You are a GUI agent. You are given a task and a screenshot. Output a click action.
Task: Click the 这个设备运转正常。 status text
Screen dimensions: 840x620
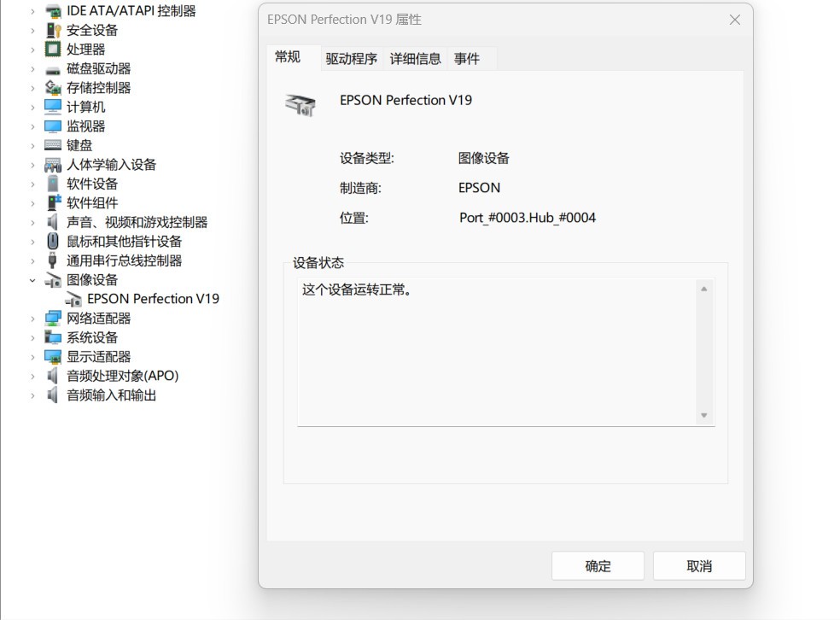coord(357,290)
